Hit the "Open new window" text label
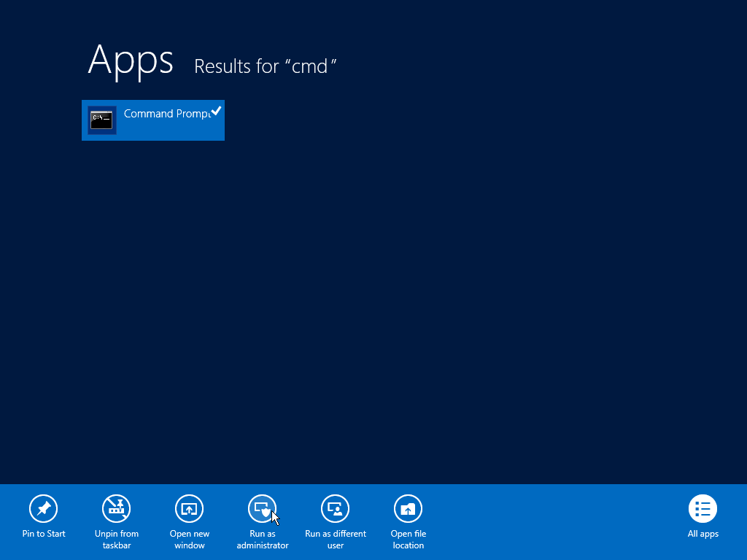Image resolution: width=747 pixels, height=560 pixels. click(190, 540)
